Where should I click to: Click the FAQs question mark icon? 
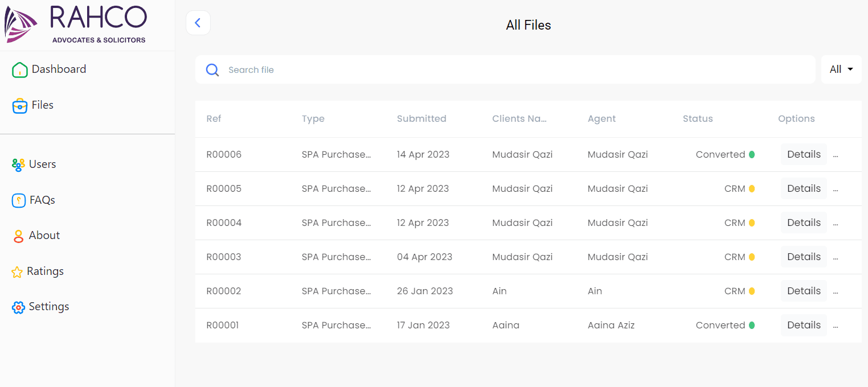[x=19, y=200]
